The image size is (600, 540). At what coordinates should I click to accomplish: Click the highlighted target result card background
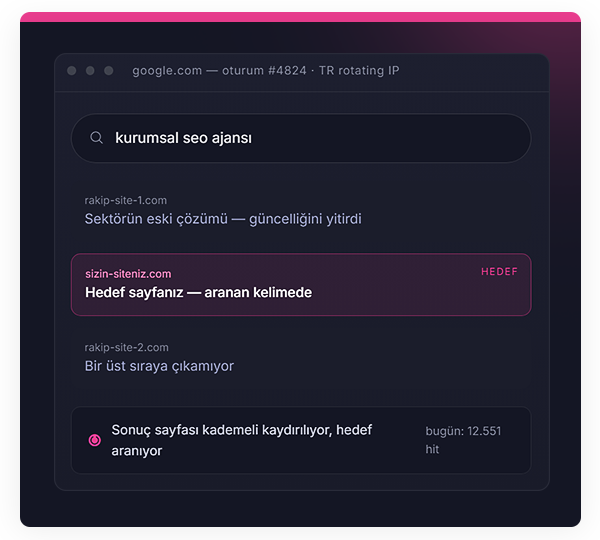301,284
